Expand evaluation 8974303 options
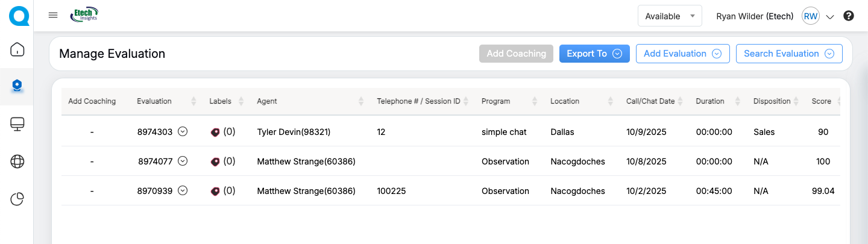Screen dimensions: 868x244 pyautogui.click(x=183, y=131)
